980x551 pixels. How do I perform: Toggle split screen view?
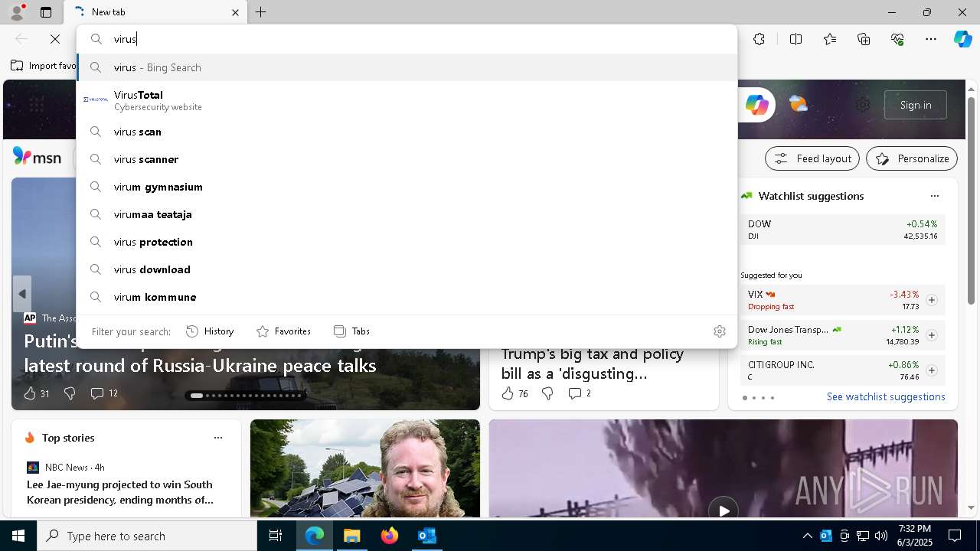coord(795,39)
